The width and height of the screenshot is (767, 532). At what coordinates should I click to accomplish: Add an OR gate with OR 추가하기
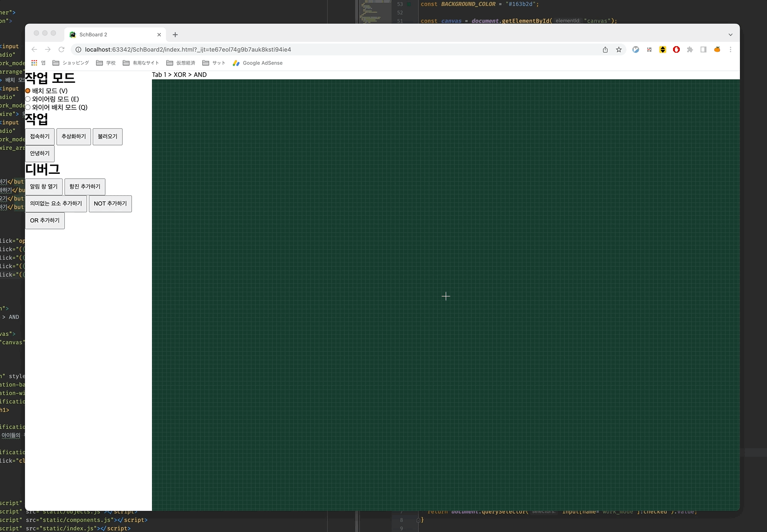[45, 220]
